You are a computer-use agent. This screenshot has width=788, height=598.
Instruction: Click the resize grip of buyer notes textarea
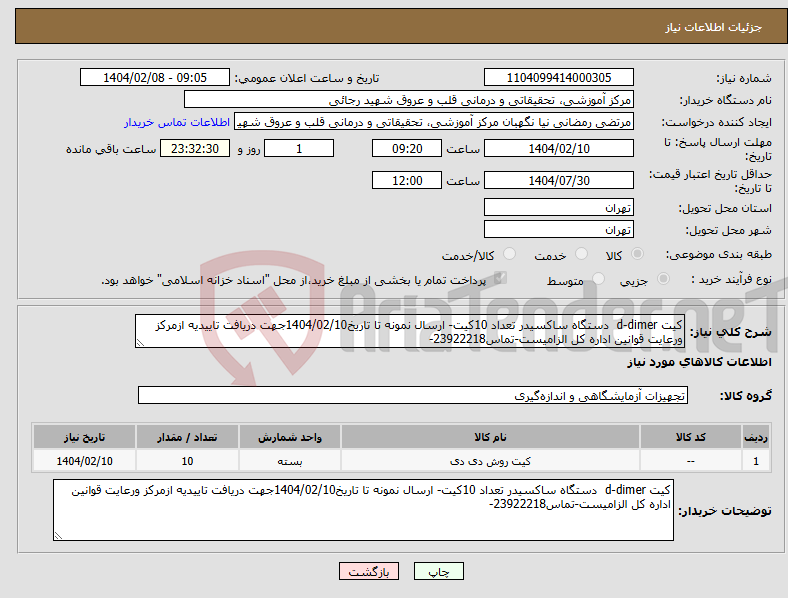(x=58, y=536)
